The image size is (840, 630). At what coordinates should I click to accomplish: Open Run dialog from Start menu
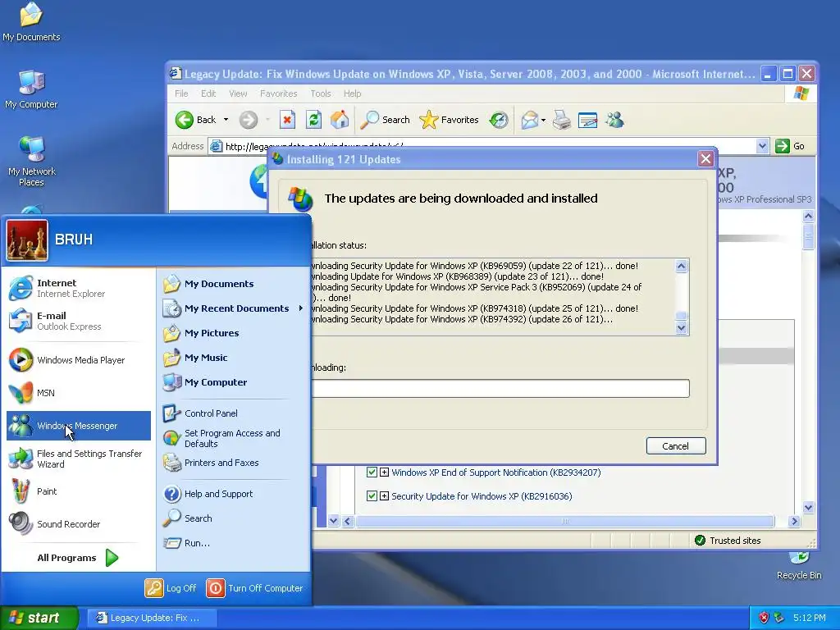tap(234, 543)
